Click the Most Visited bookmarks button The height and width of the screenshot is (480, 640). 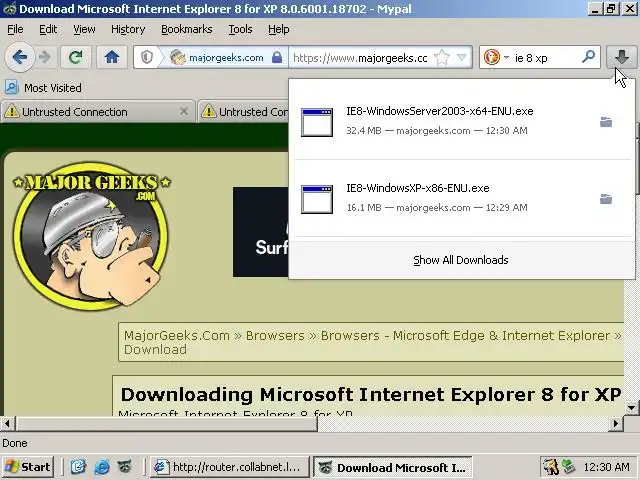click(43, 88)
